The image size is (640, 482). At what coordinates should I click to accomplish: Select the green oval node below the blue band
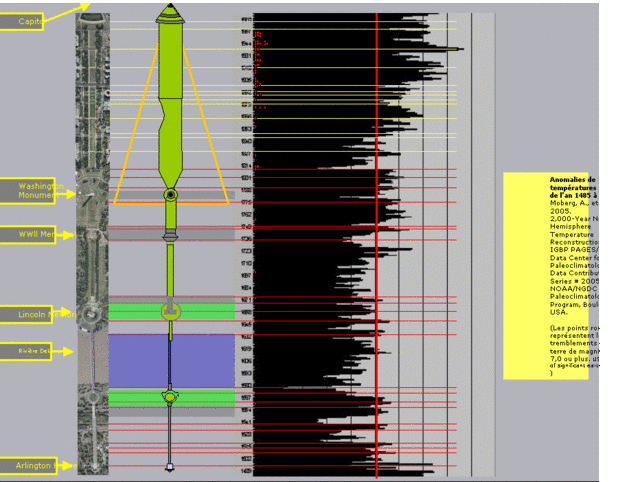(x=170, y=396)
